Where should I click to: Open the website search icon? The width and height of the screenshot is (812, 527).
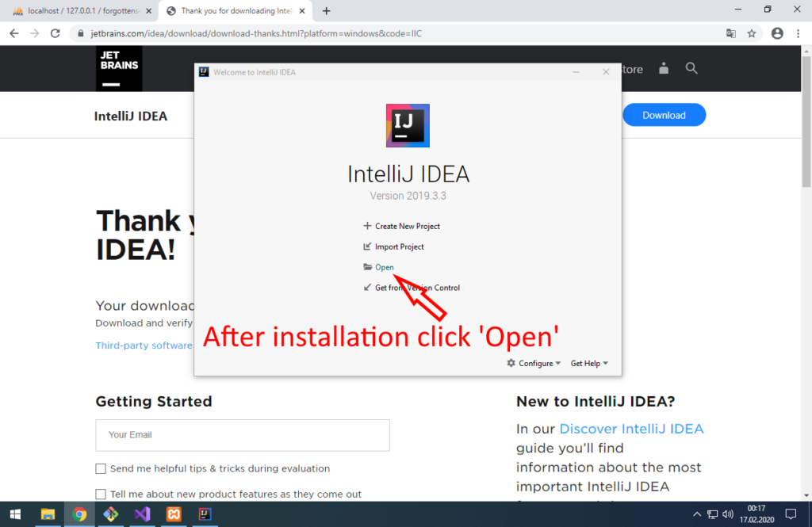tap(691, 68)
